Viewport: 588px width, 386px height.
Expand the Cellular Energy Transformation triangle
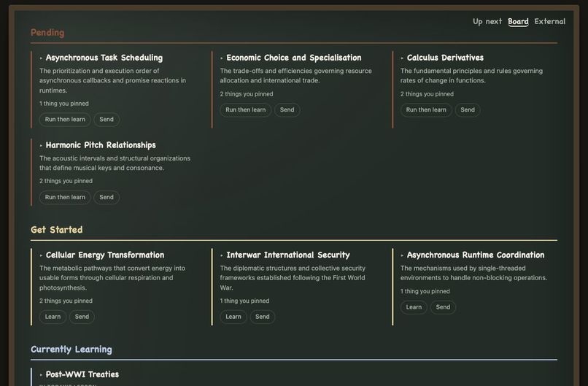[41, 255]
